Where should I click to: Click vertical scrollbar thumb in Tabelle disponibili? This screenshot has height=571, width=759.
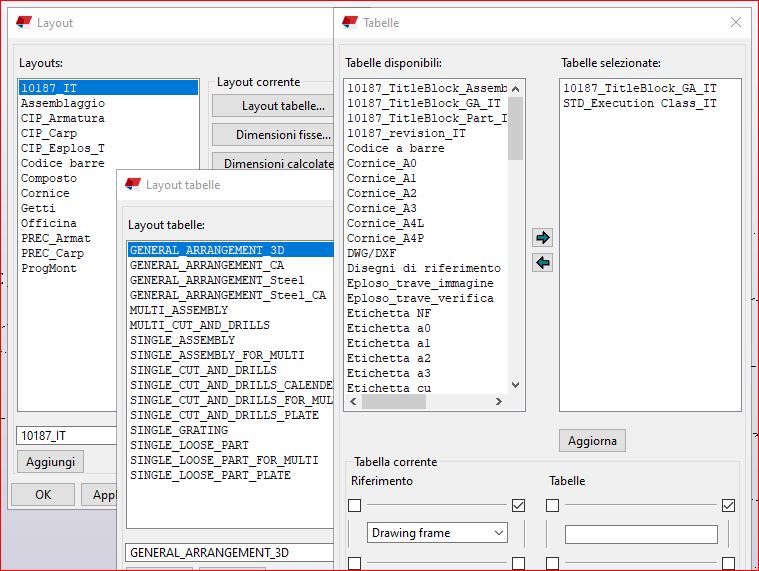click(515, 128)
